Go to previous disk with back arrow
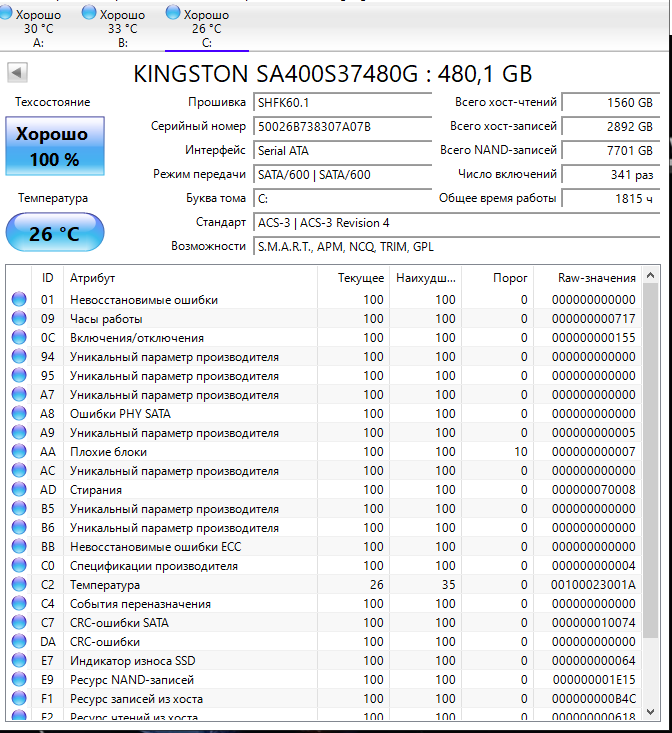Viewport: 672px width, 733px height. [17, 72]
